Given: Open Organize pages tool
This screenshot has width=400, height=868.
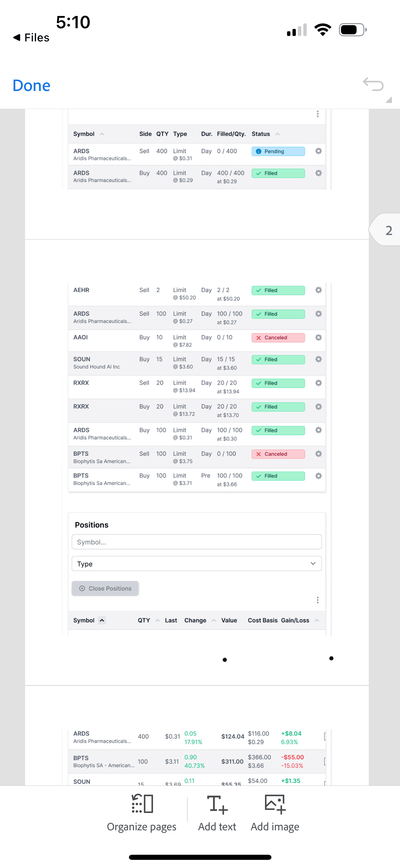Looking at the screenshot, I should (x=142, y=813).
